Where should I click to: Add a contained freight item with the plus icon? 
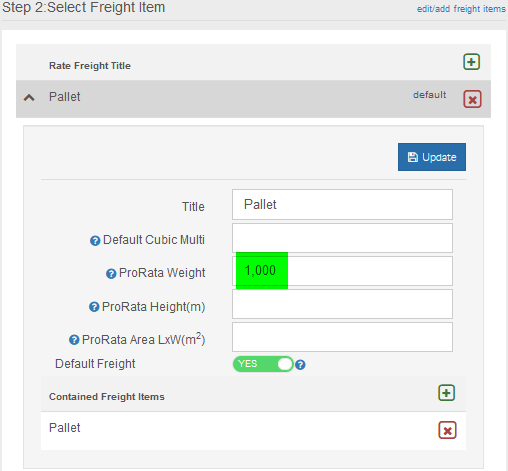(447, 393)
